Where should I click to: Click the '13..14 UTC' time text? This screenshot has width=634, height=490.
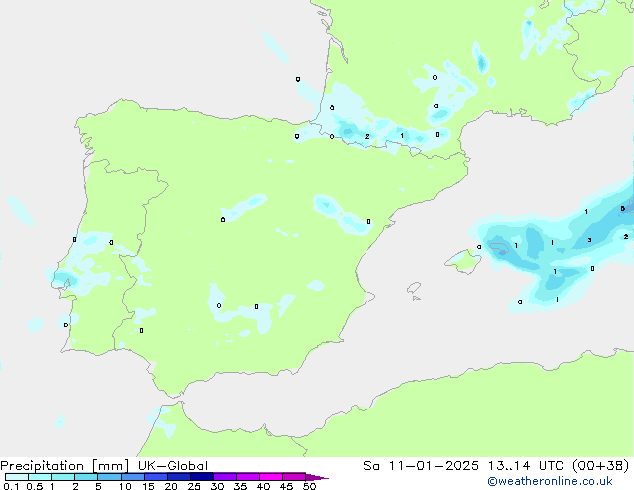click(526, 466)
